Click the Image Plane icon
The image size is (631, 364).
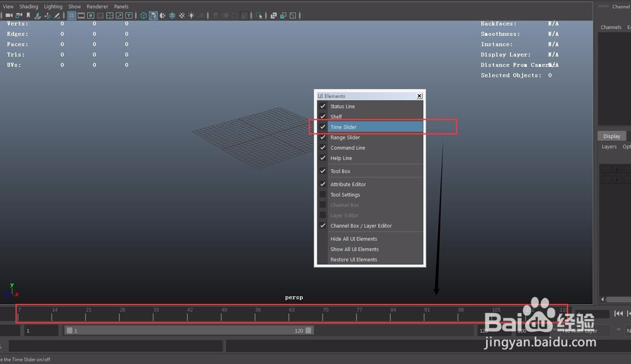[x=37, y=15]
